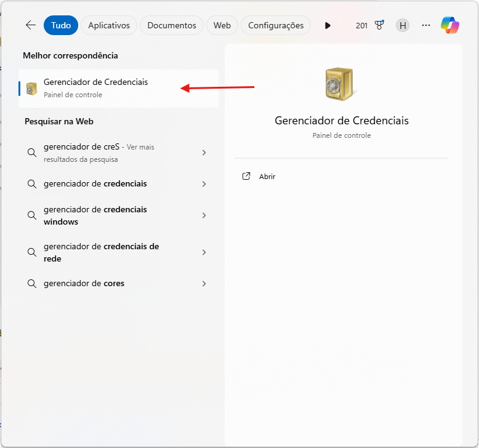Screen dimensions: 479x448
Task: Switch to the Configurações tab
Action: 276,25
